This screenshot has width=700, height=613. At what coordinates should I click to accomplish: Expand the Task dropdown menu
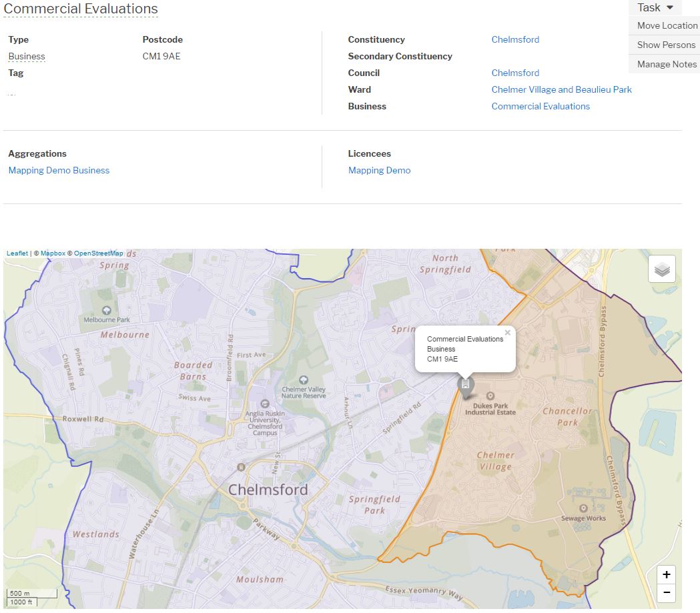pyautogui.click(x=655, y=7)
